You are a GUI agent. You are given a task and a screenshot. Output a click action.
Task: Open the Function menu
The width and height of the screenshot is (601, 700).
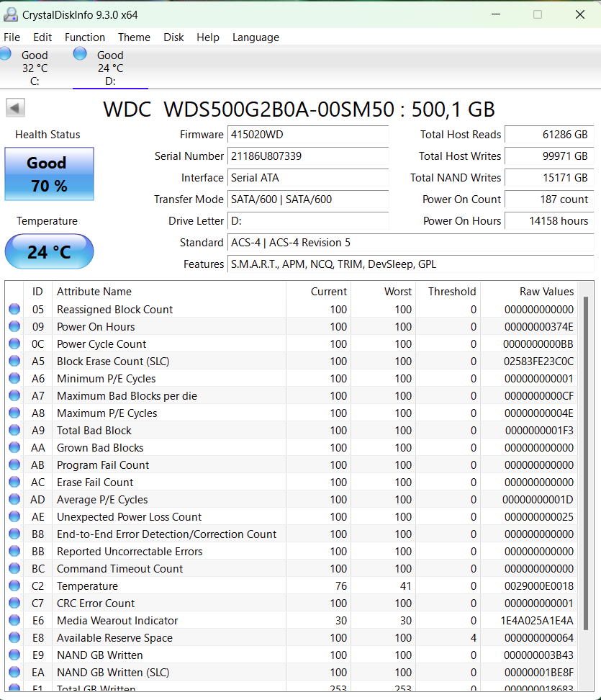85,37
